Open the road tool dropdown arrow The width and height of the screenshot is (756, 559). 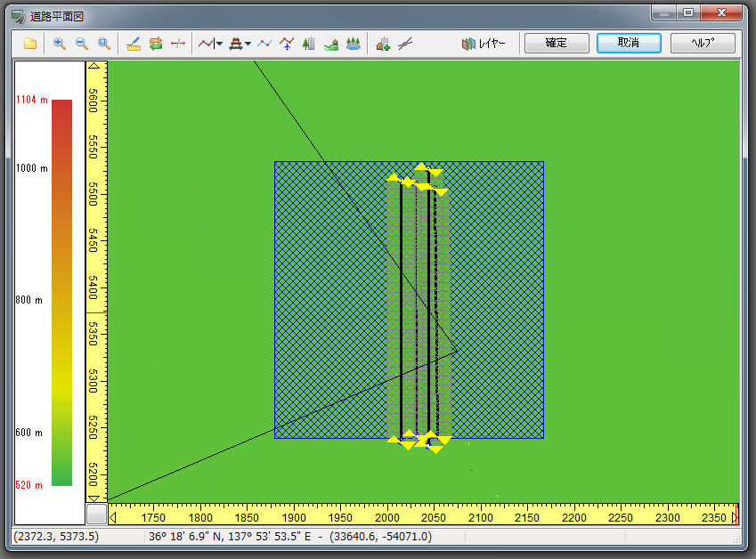[219, 44]
